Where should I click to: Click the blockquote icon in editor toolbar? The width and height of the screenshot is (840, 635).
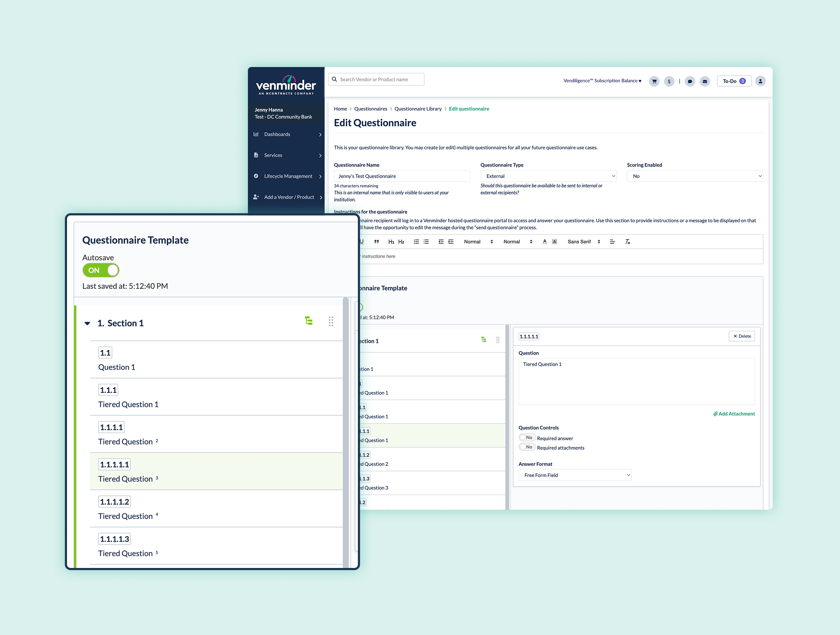(376, 242)
